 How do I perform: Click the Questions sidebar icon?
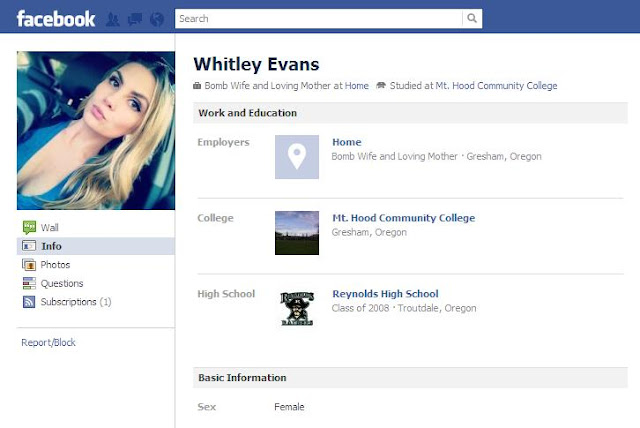tap(29, 283)
